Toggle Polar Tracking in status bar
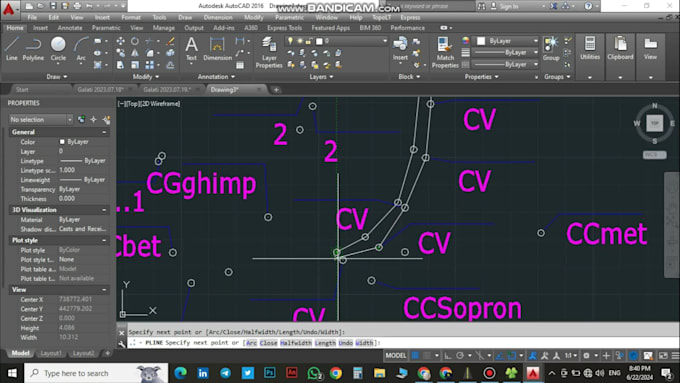 460,356
